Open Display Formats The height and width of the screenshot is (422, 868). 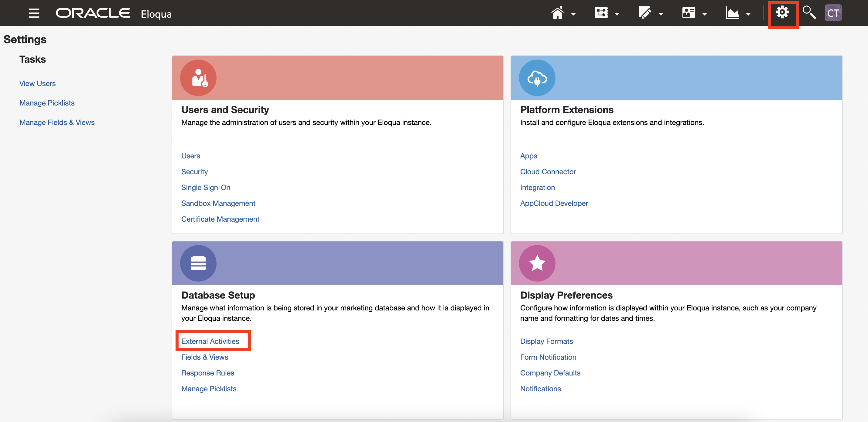pyautogui.click(x=547, y=341)
